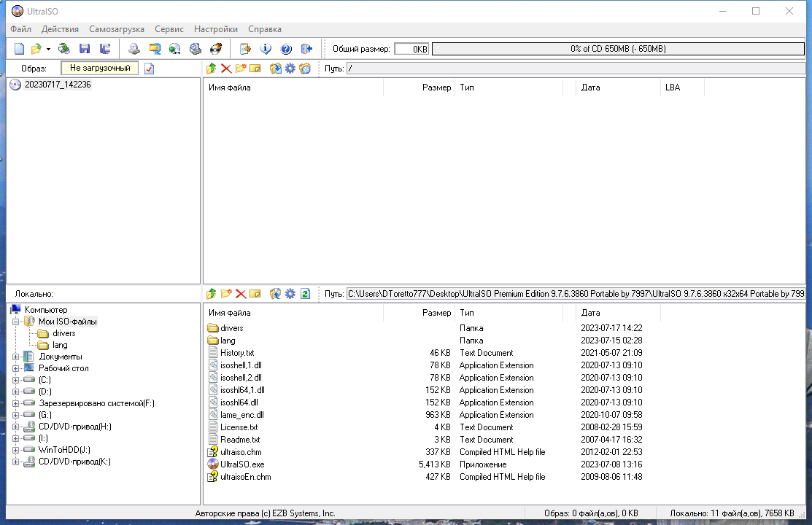Select UltraISO.exe in the local file list

tap(242, 464)
